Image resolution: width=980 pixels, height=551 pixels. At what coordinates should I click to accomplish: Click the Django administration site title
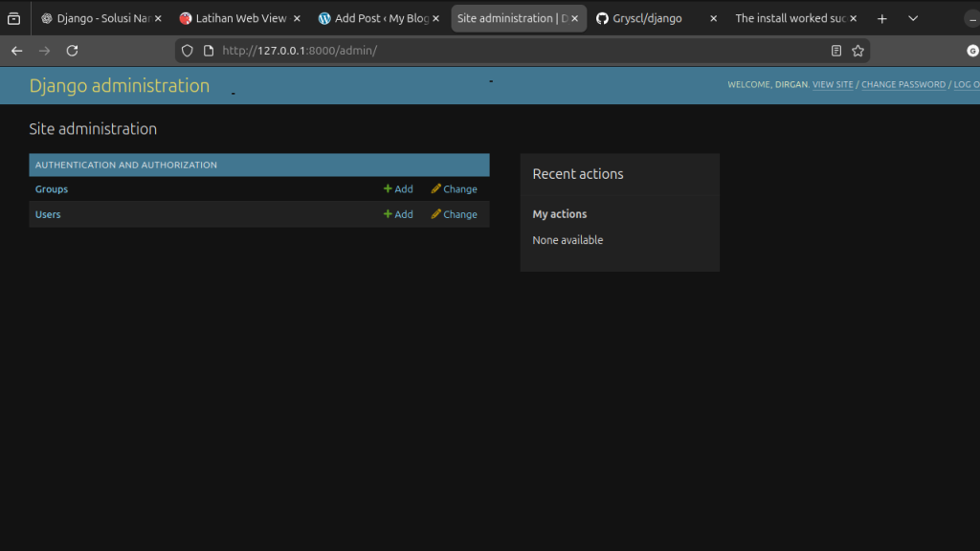click(x=120, y=86)
